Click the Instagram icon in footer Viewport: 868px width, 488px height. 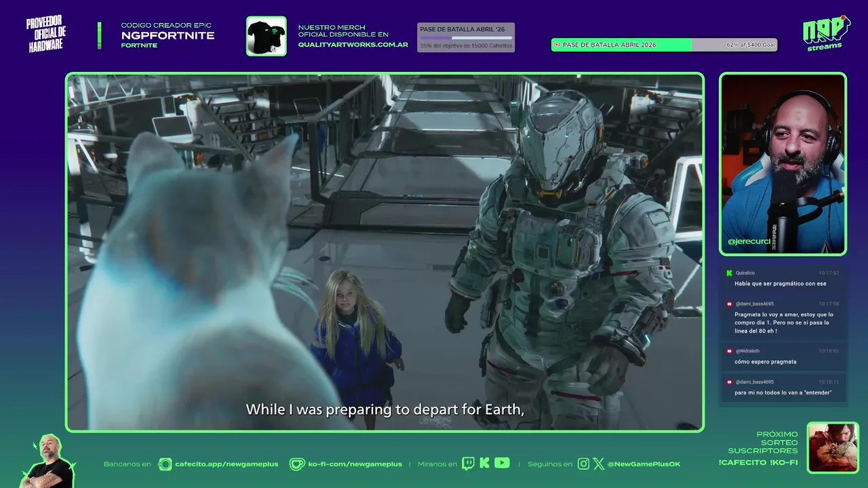click(x=584, y=464)
